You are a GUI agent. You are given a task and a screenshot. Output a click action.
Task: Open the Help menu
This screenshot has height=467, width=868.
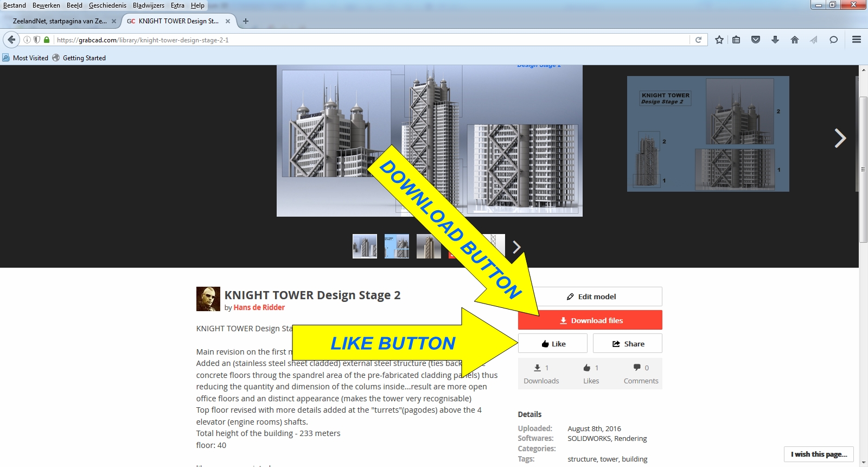pyautogui.click(x=197, y=5)
